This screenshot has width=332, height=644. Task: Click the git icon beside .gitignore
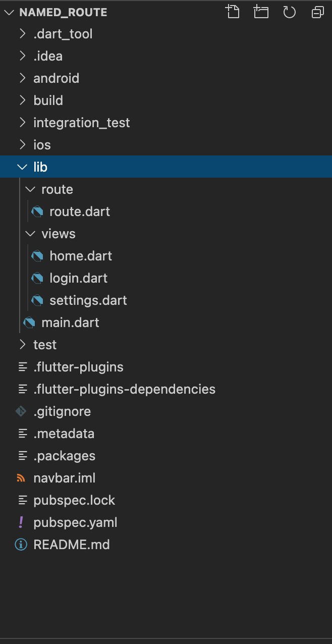(21, 411)
